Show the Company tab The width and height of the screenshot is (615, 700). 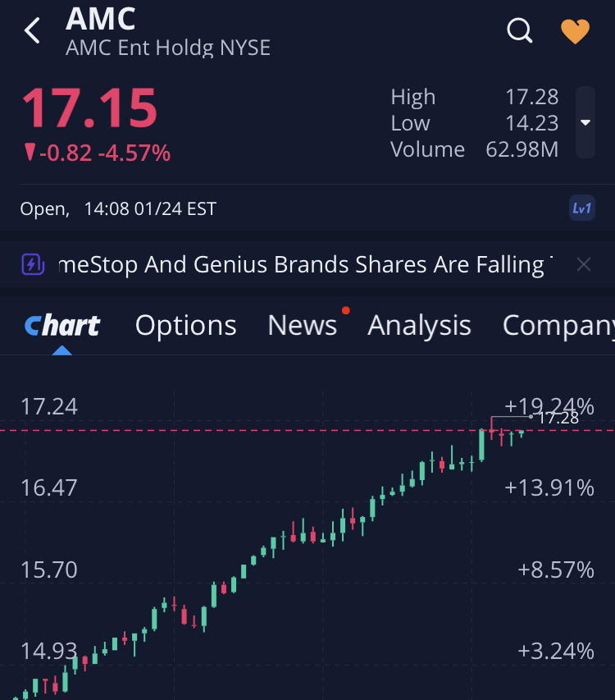tap(558, 326)
